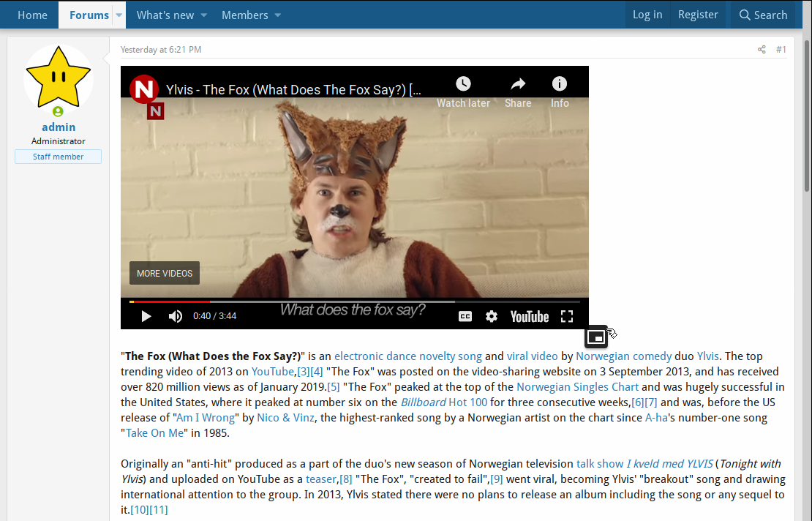Viewport: 812px width, 521px height.
Task: Go to the Home tab
Action: coord(32,15)
